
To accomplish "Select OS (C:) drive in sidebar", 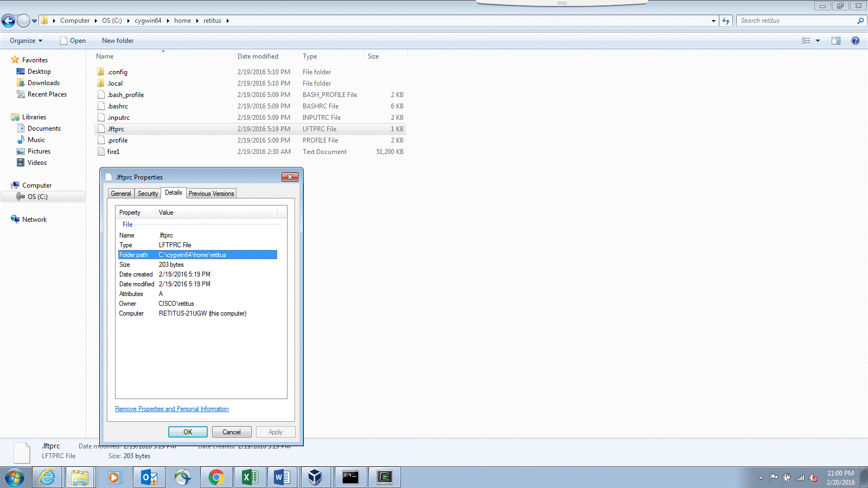I will (x=37, y=197).
